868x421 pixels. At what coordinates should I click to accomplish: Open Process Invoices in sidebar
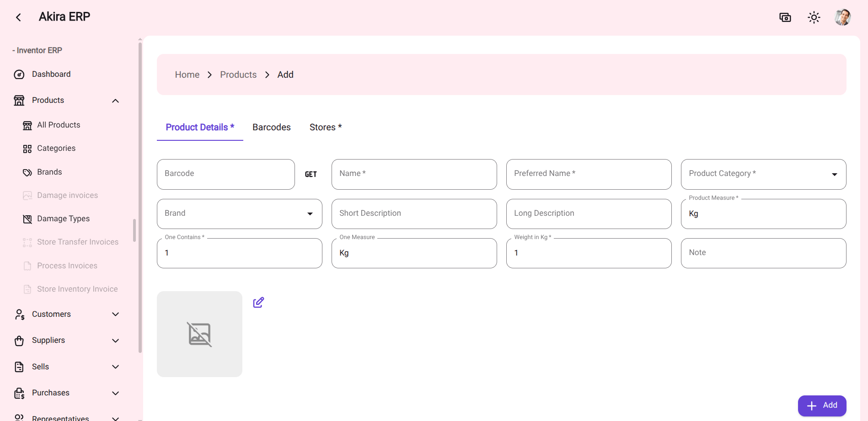click(67, 266)
